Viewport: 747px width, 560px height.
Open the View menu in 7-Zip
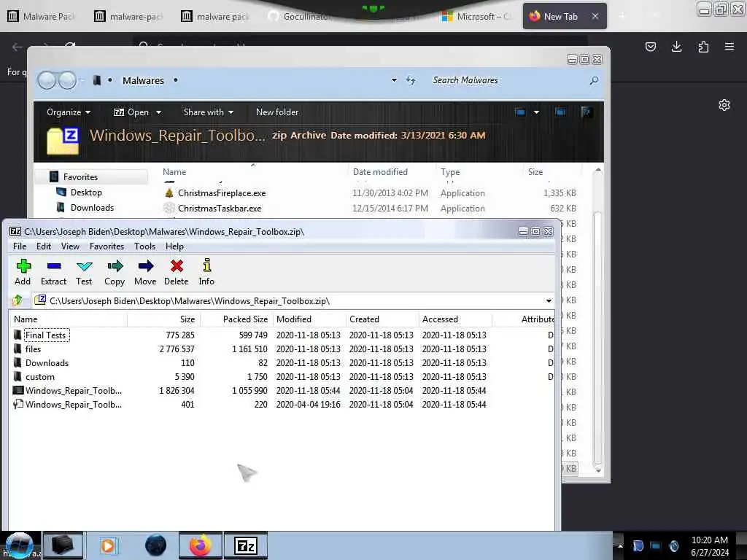(x=70, y=246)
